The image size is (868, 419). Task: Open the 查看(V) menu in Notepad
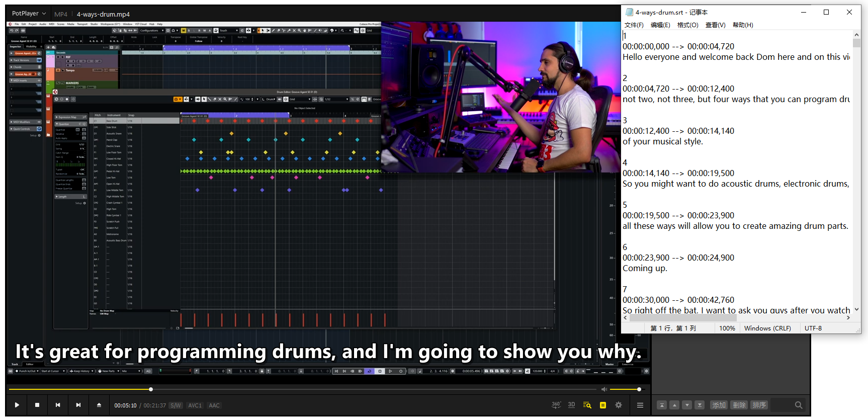coord(715,25)
